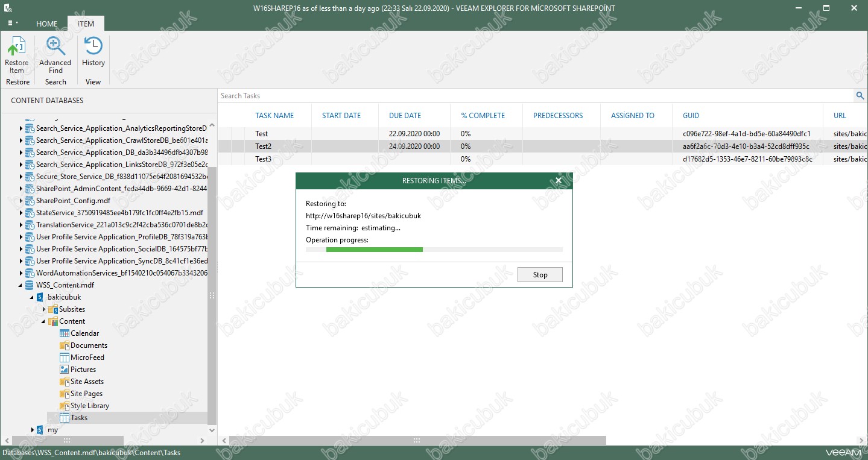Select Pictures library icon
This screenshot has width=868, height=460.
coord(65,370)
